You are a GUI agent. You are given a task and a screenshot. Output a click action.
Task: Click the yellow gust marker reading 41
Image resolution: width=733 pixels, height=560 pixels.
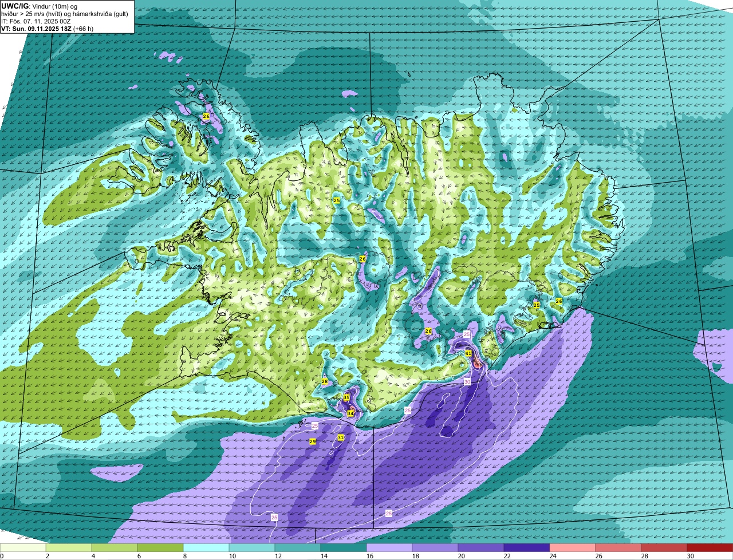coord(468,353)
